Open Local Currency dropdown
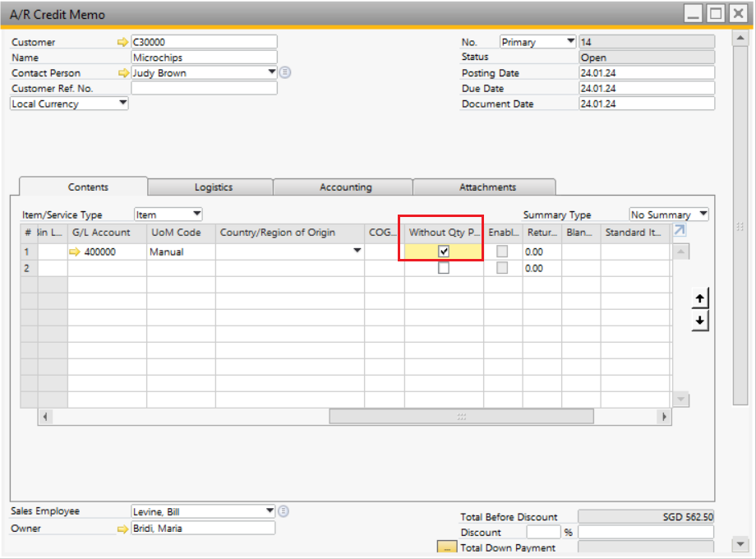 [122, 103]
